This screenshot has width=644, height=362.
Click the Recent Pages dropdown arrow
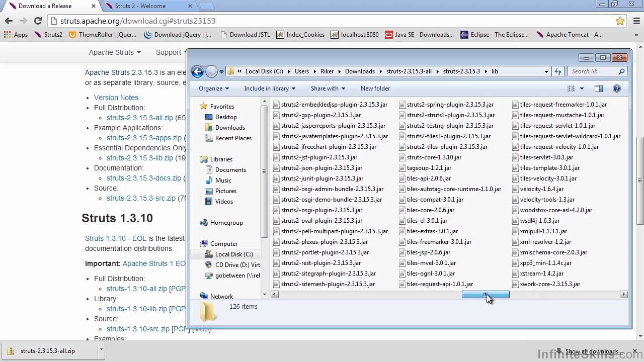point(221,72)
